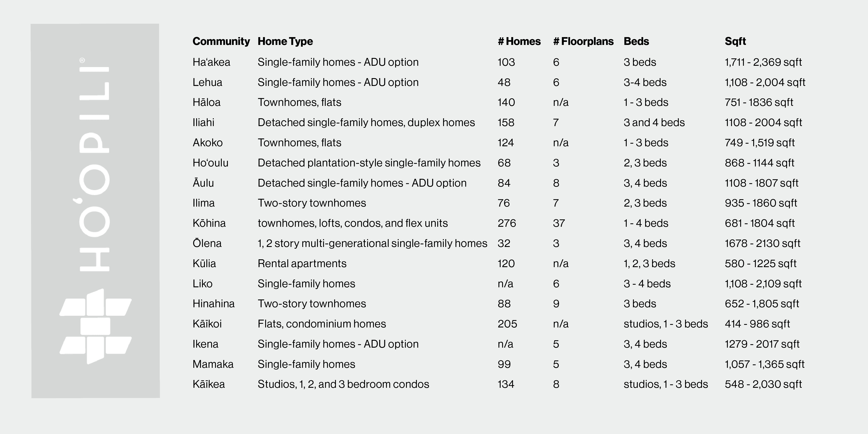
Task: Click the # Floorplans column header
Action: pyautogui.click(x=583, y=41)
